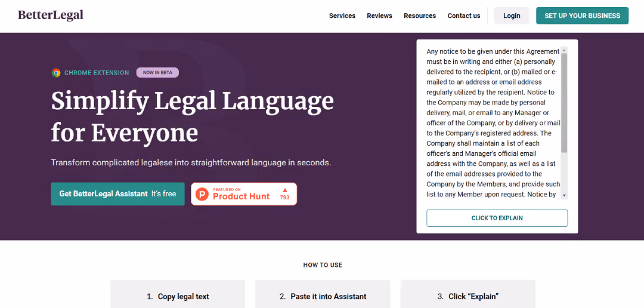
Task: Open the BetterLegal logo home link
Action: tap(51, 16)
